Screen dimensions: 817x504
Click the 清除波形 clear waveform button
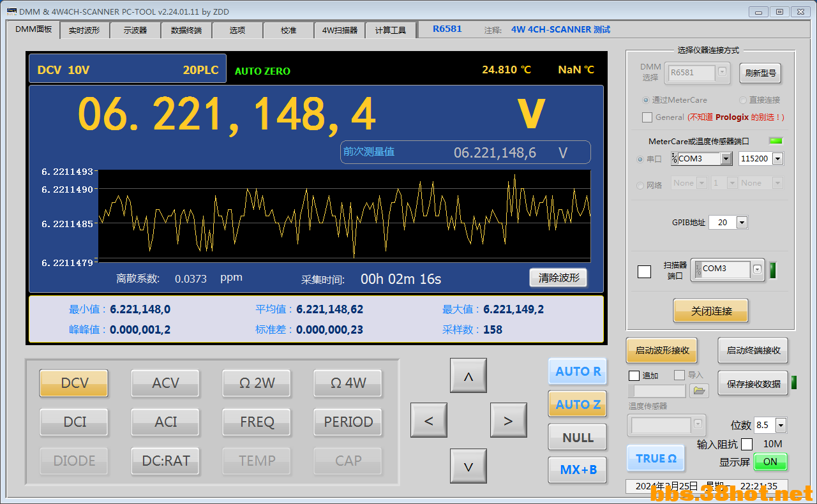coord(558,278)
